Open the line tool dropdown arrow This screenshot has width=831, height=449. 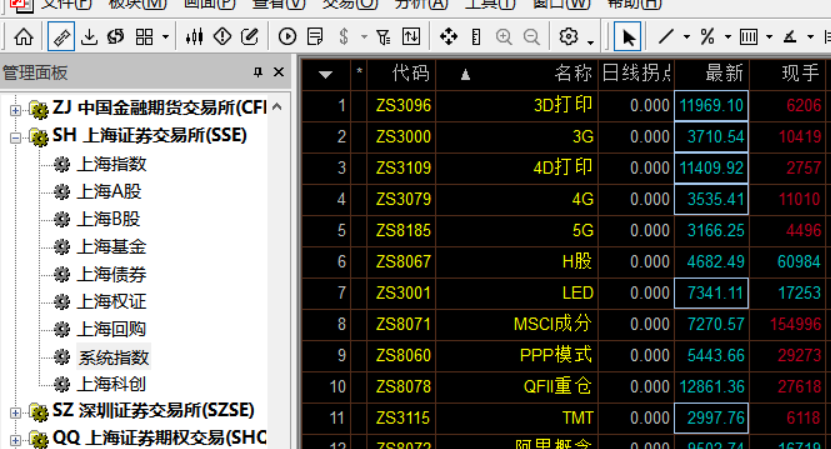click(687, 37)
